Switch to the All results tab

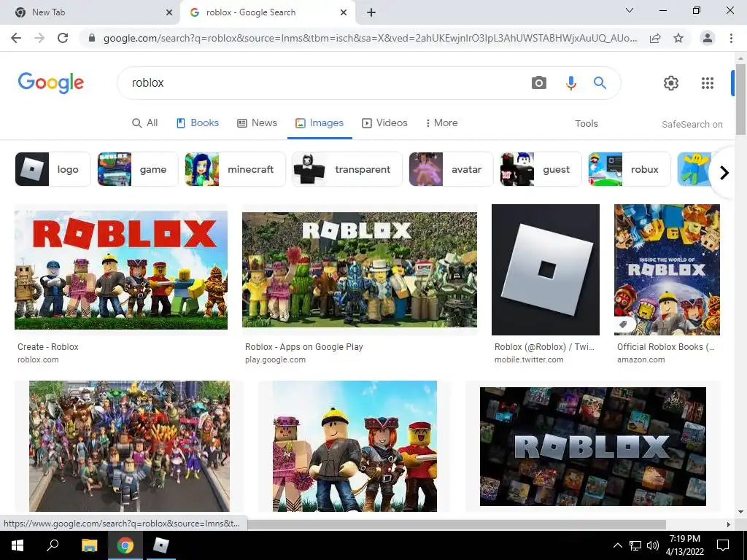coord(145,122)
